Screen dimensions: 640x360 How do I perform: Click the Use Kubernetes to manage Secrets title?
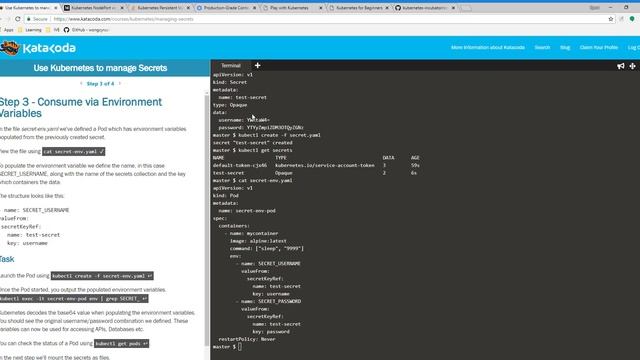tap(100, 68)
